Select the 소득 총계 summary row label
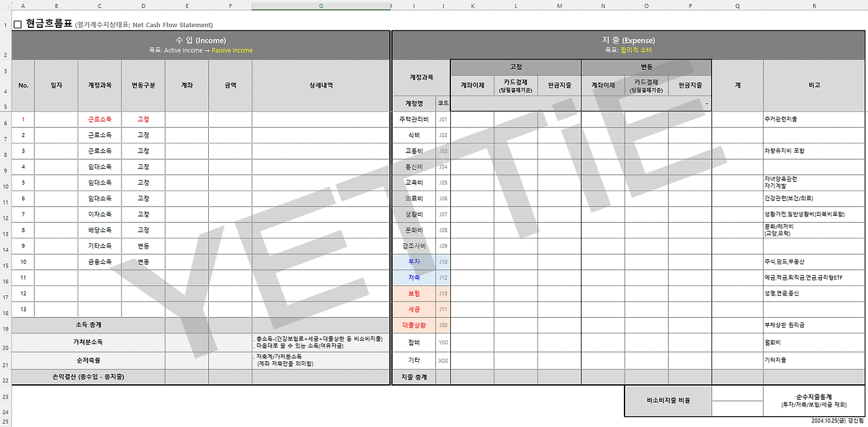Viewport: 868px width, 427px height. tap(91, 324)
